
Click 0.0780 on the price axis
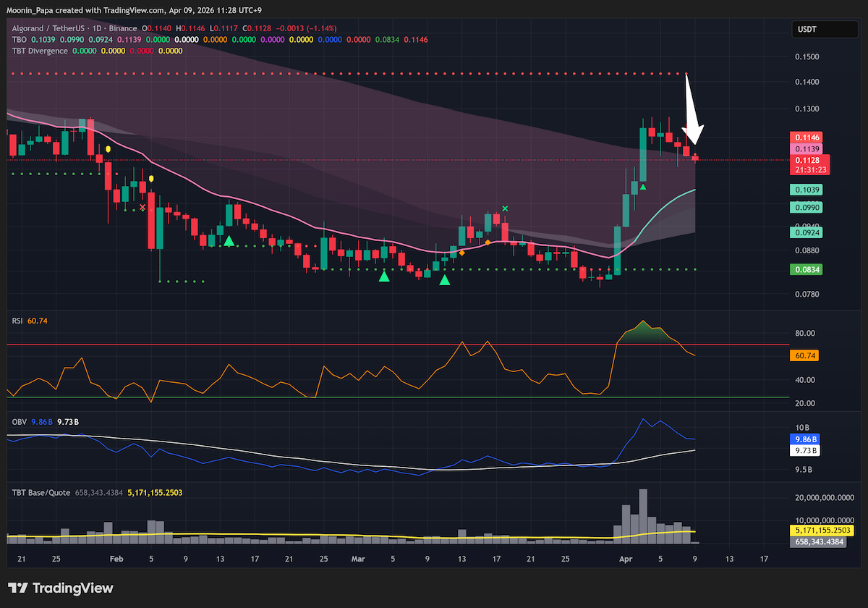click(809, 295)
